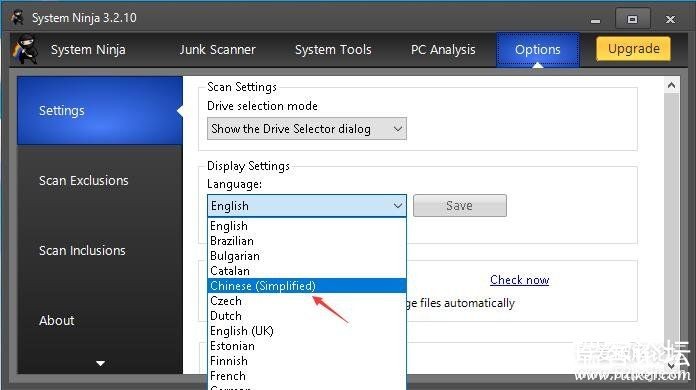The width and height of the screenshot is (696, 390).
Task: Choose Finnish from the language list
Action: pyautogui.click(x=307, y=361)
